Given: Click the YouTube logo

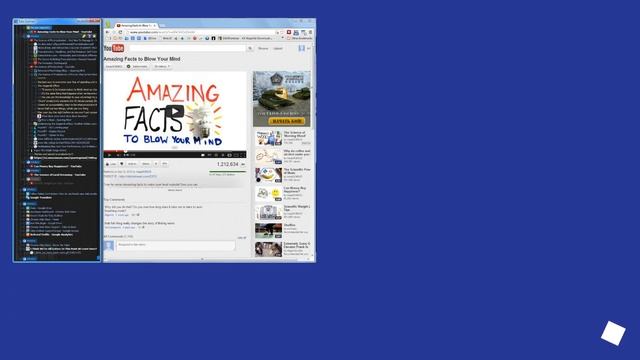Looking at the screenshot, I should pos(114,48).
